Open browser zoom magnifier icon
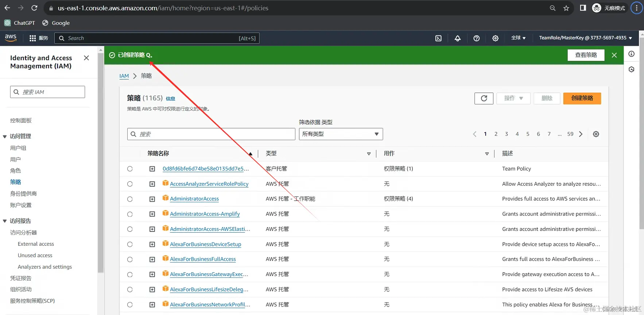This screenshot has height=315, width=644. pyautogui.click(x=552, y=8)
